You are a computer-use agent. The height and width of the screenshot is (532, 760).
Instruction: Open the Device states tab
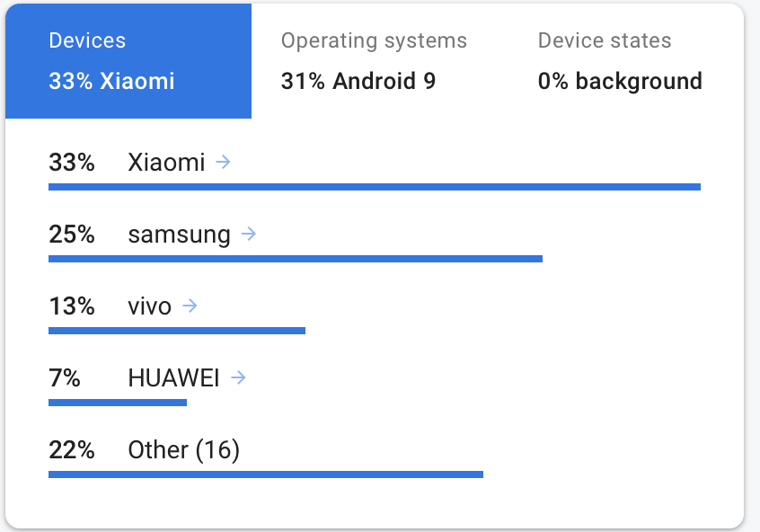pyautogui.click(x=605, y=60)
